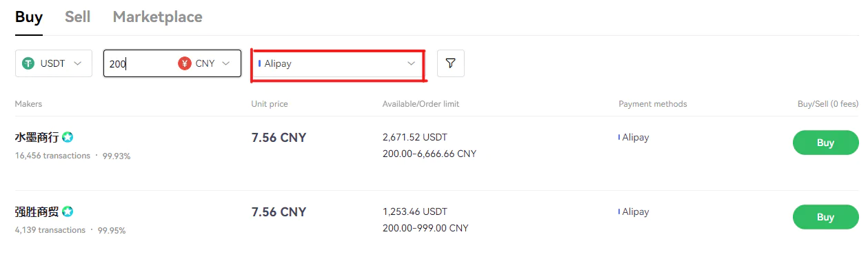This screenshot has width=868, height=259.
Task: Open maker profile 强胜商贸
Action: tap(37, 211)
